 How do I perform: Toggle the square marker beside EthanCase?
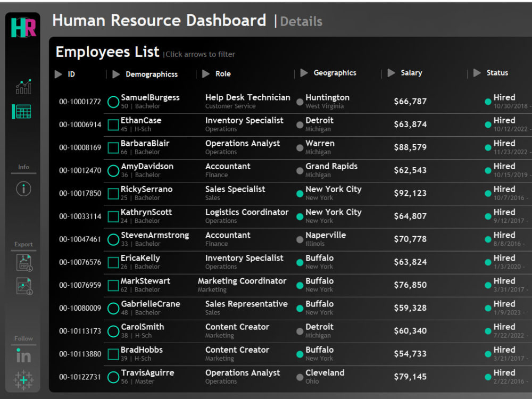112,124
